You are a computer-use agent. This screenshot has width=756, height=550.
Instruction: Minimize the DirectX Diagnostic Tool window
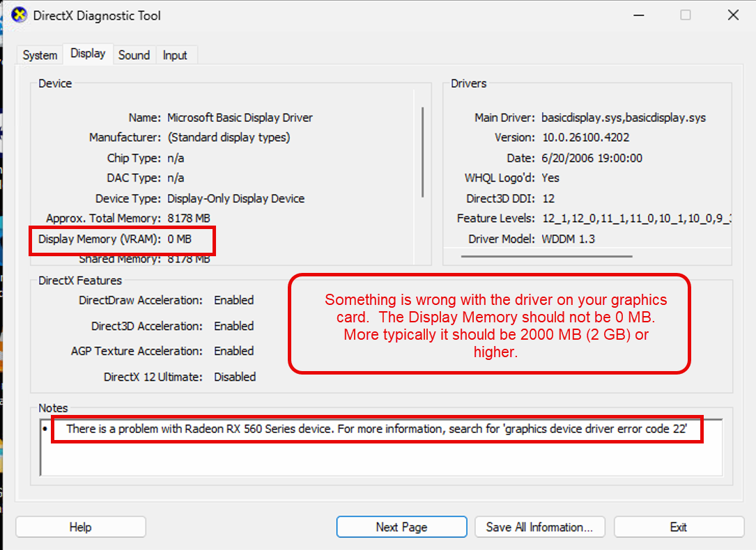(x=639, y=15)
